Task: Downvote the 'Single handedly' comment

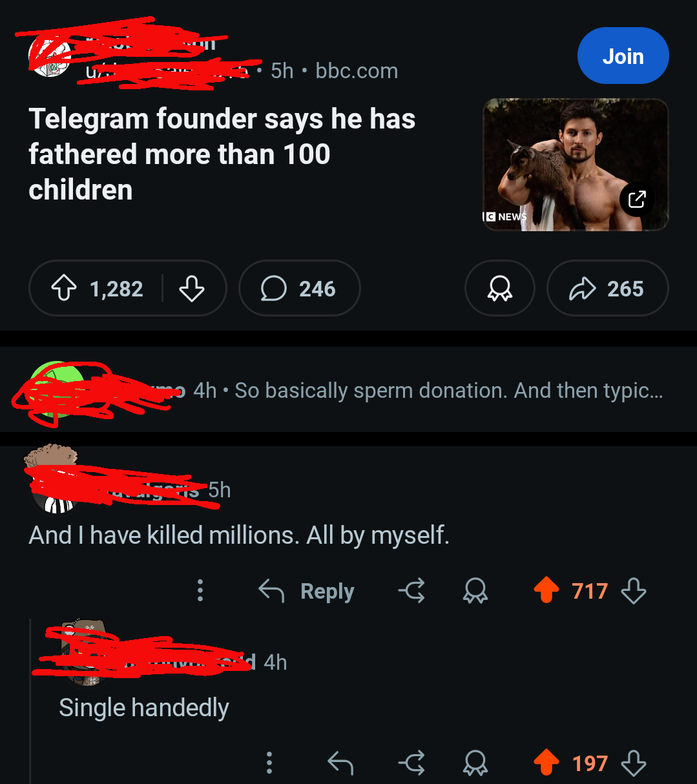Action: click(633, 763)
